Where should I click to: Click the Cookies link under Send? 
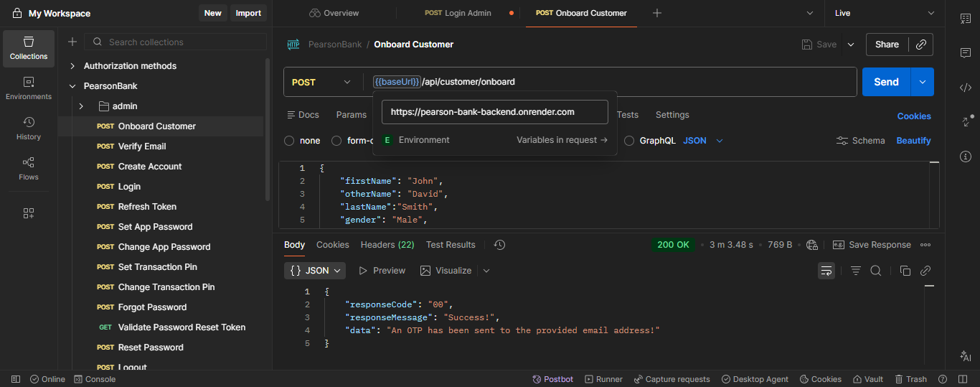pos(914,116)
